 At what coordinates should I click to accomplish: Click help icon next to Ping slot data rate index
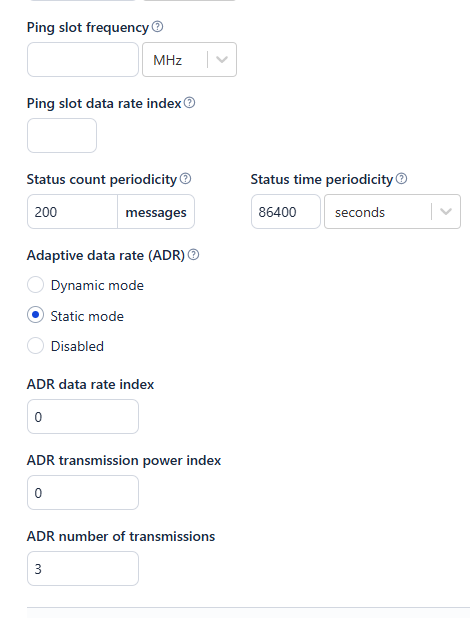(190, 103)
